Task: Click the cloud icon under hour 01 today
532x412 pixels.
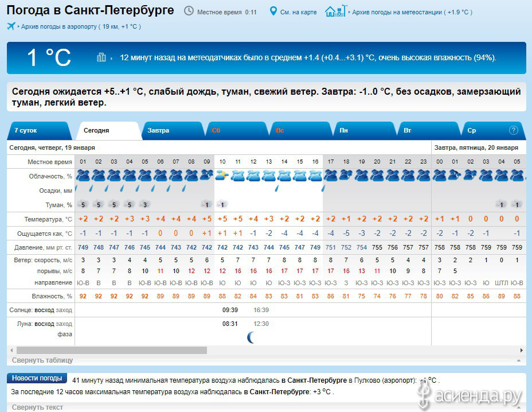Action: [83, 176]
